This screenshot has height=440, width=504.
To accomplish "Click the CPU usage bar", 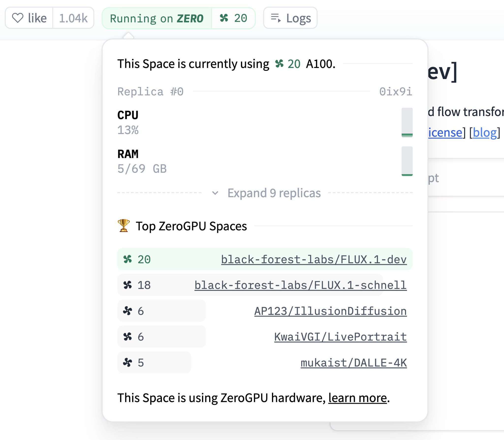I will pos(407,122).
